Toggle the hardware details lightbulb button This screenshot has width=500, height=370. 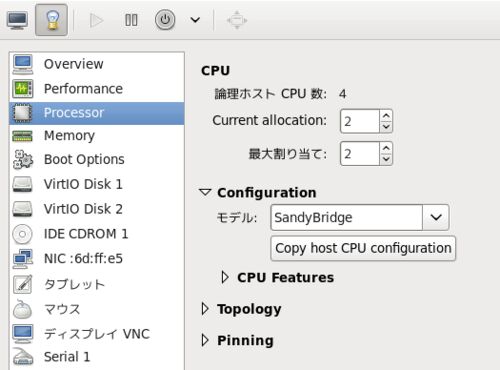click(x=52, y=20)
